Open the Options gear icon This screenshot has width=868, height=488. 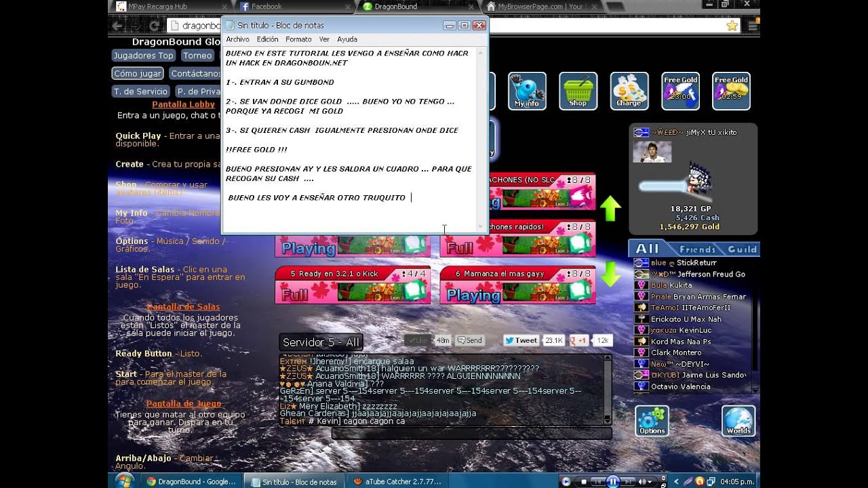(x=652, y=421)
